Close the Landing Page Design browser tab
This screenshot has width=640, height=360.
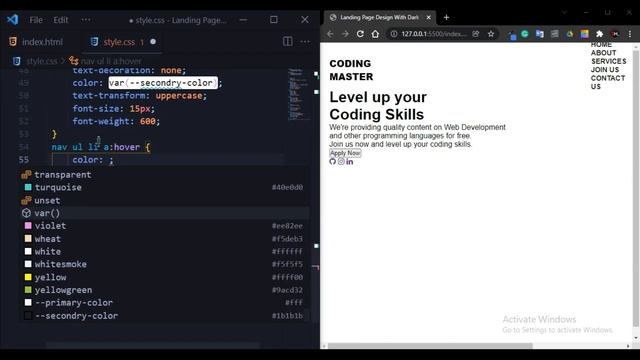429,18
